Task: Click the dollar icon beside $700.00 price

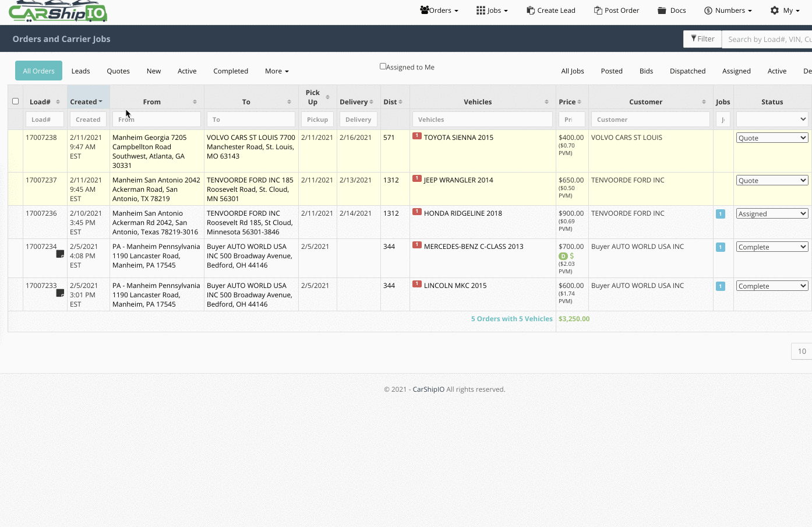Action: click(572, 256)
